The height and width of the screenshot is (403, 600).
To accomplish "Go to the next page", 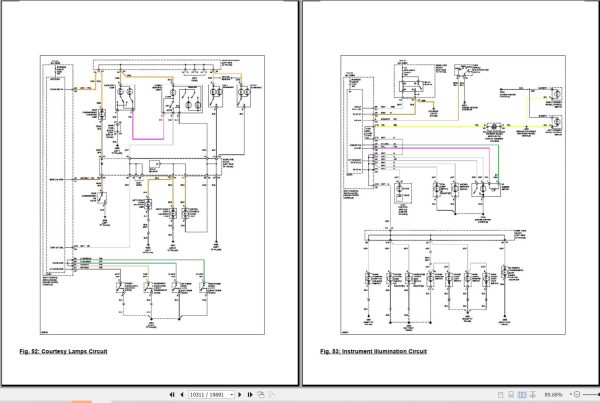I will pyautogui.click(x=240, y=395).
